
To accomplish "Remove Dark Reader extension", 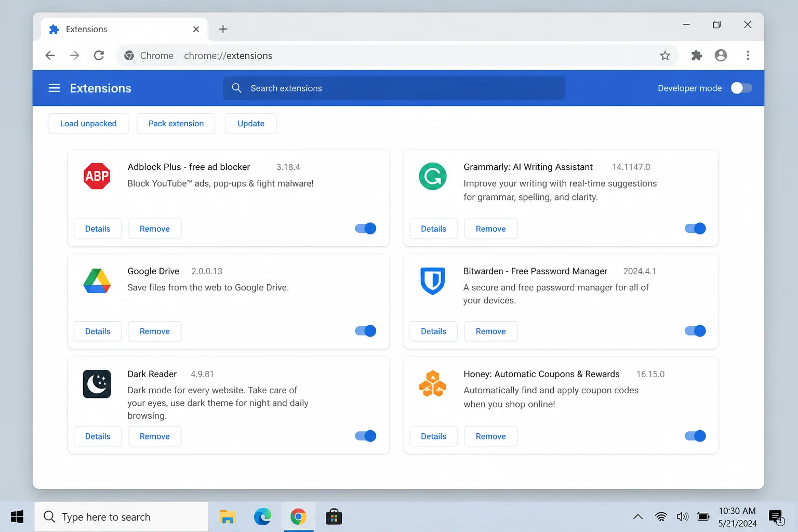I will coord(155,436).
